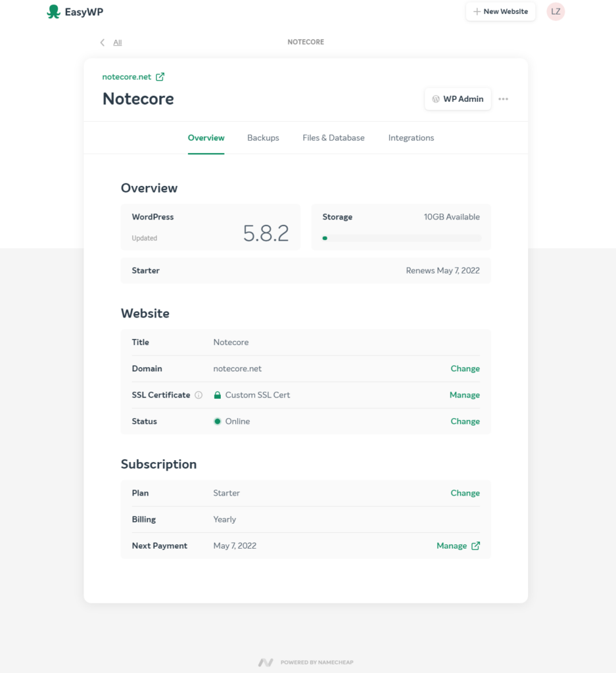
Task: Click the '10GB Available' storage text
Action: (452, 217)
